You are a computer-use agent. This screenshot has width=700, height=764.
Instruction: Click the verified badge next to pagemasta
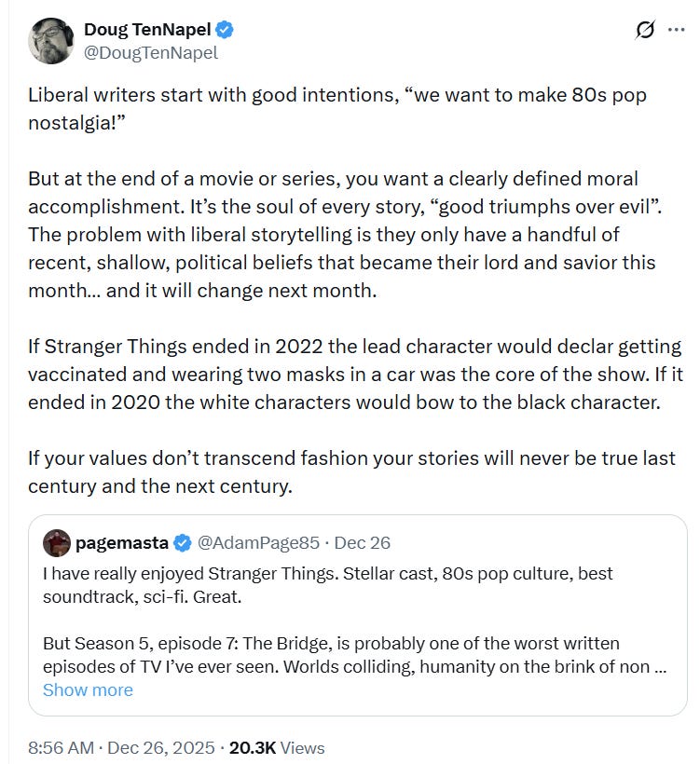click(183, 543)
